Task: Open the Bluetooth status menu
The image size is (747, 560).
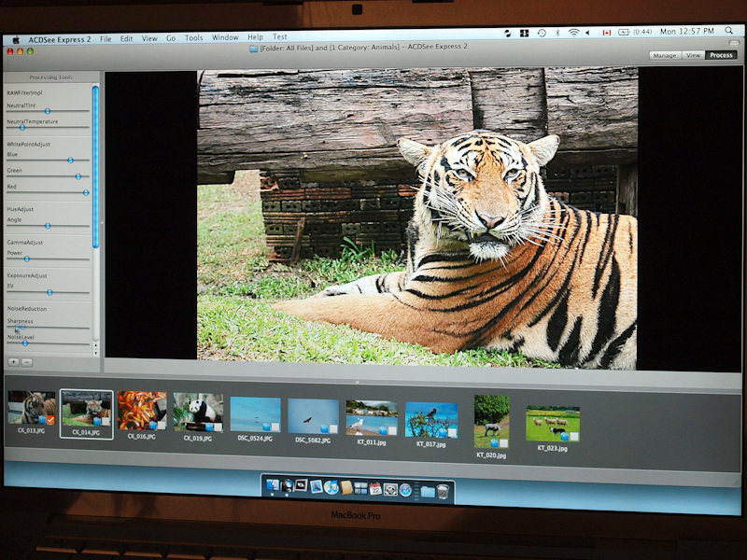Action: pos(557,33)
